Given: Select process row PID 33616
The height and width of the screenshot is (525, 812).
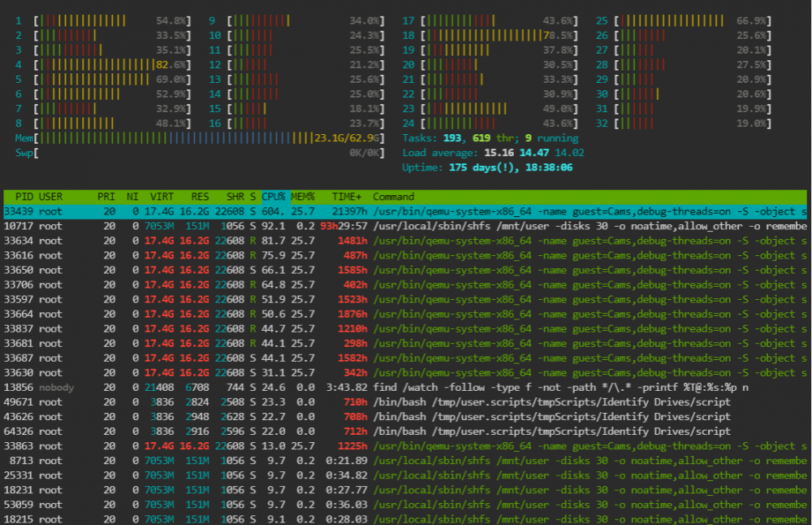Looking at the screenshot, I should click(x=405, y=255).
